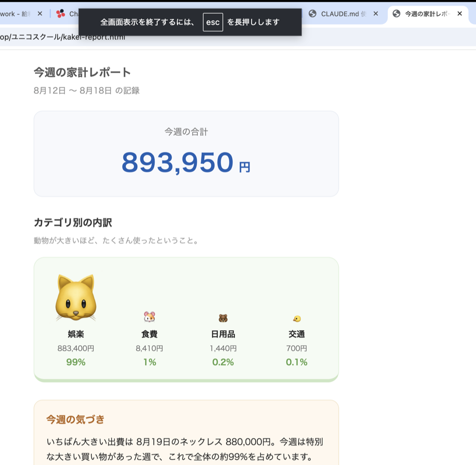Switch to the CLAUDE.md tab

click(344, 14)
